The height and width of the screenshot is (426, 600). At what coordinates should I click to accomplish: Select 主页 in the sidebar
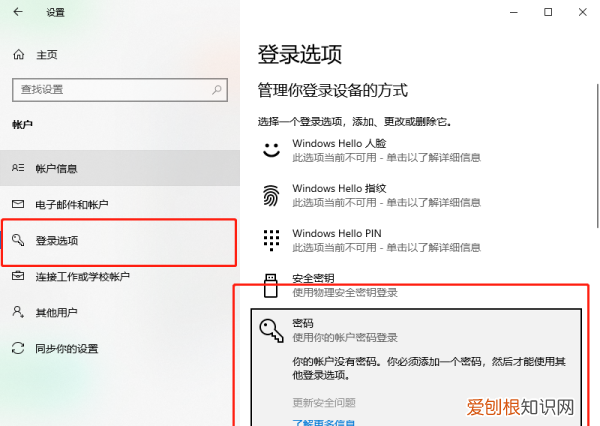pyautogui.click(x=47, y=55)
